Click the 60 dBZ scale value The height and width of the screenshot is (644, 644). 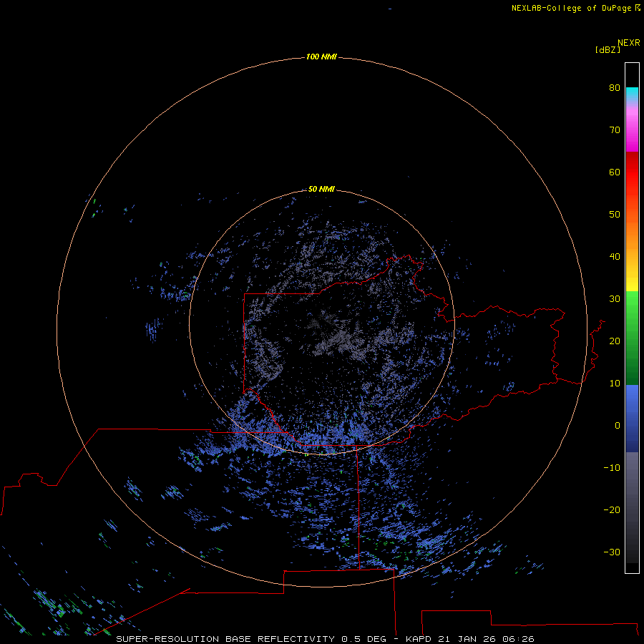(615, 172)
